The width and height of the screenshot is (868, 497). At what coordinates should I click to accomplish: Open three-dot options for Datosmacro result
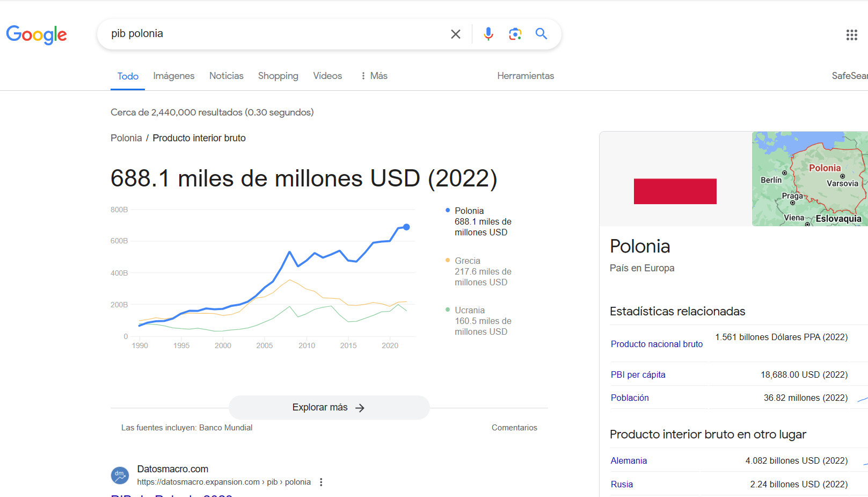coord(321,482)
